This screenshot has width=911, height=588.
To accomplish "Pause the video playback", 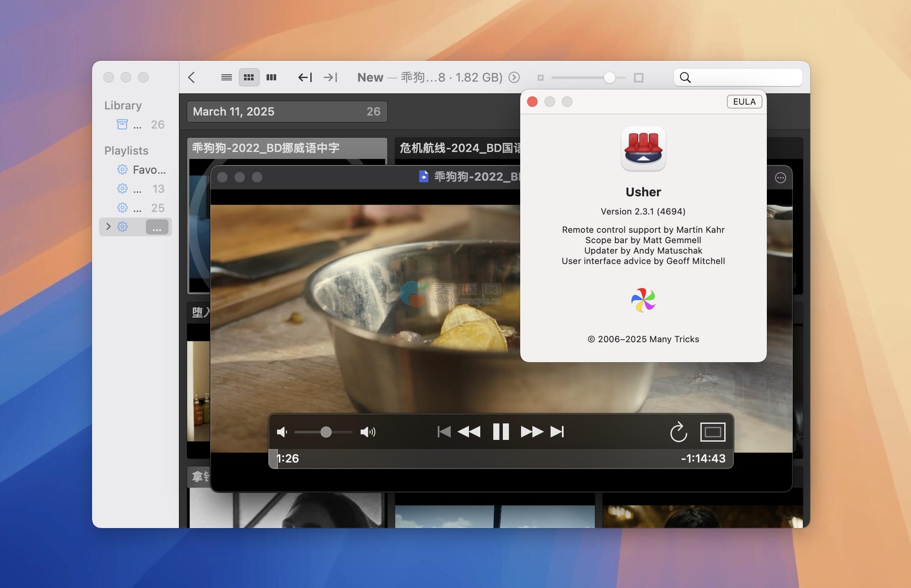I will (x=501, y=432).
